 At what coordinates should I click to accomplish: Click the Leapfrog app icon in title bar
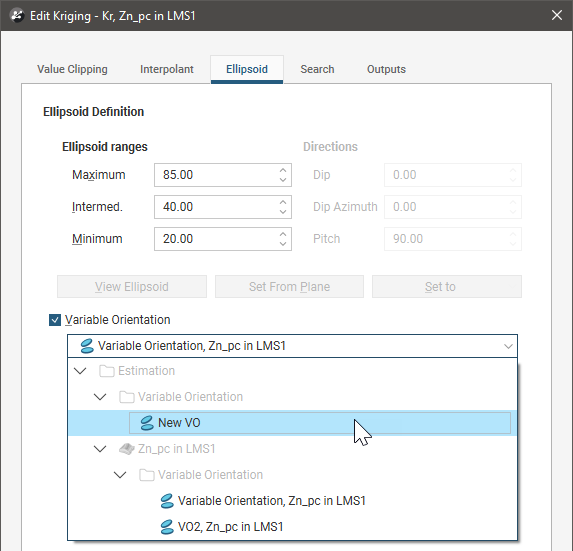point(17,16)
